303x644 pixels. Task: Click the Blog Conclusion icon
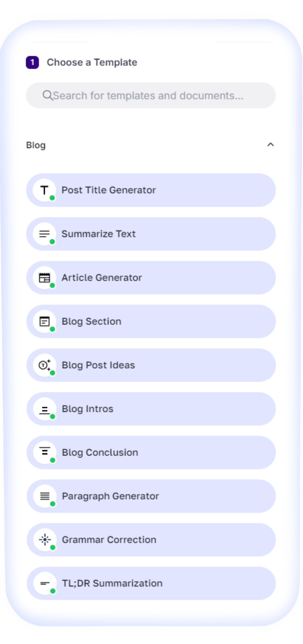(x=44, y=452)
